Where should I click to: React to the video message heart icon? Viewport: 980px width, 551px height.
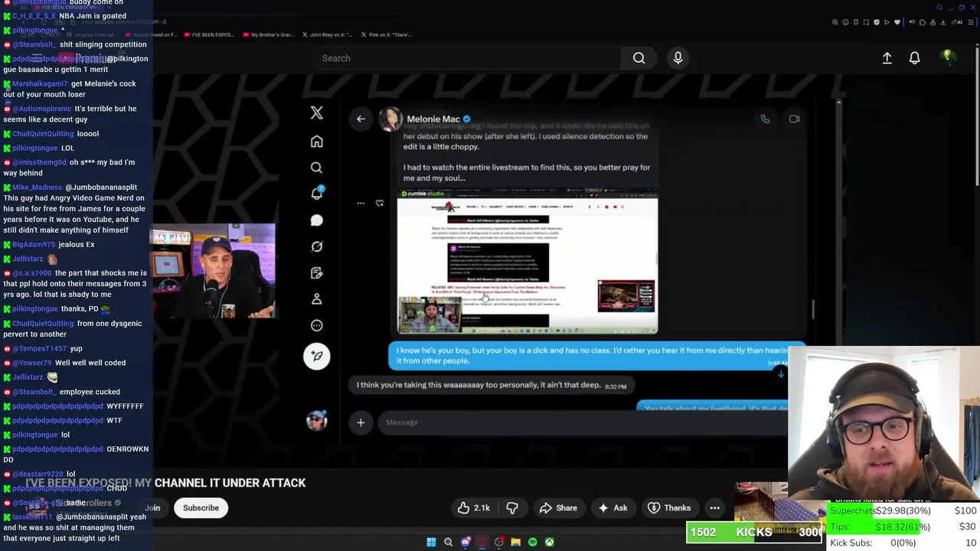pos(380,204)
